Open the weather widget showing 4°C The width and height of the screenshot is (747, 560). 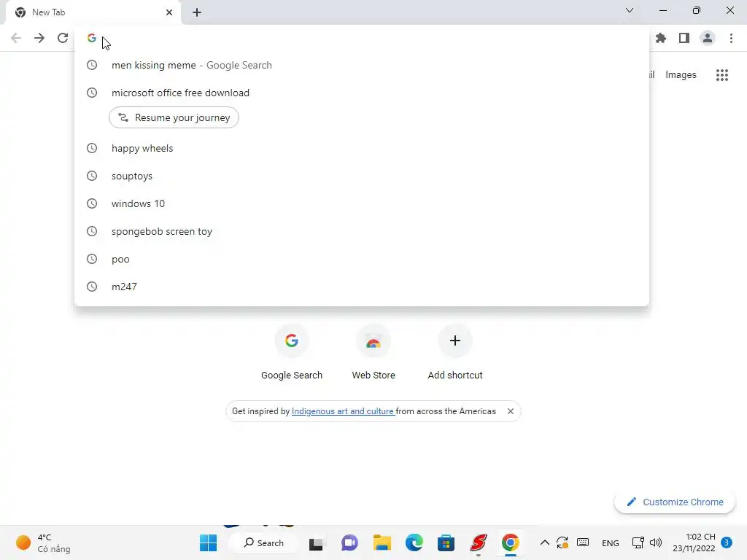click(x=43, y=542)
